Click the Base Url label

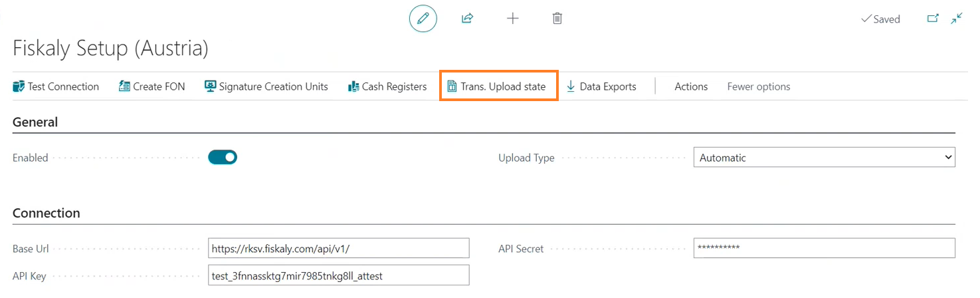tap(31, 249)
